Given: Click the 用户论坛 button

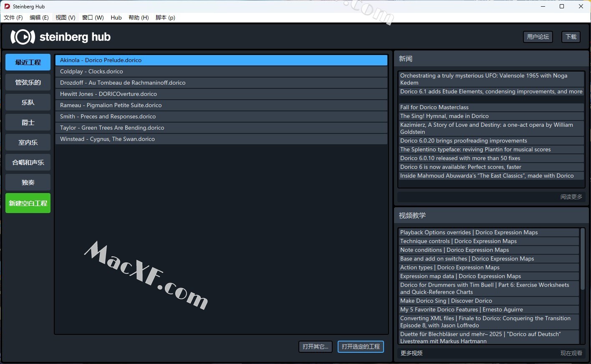Looking at the screenshot, I should tap(538, 37).
